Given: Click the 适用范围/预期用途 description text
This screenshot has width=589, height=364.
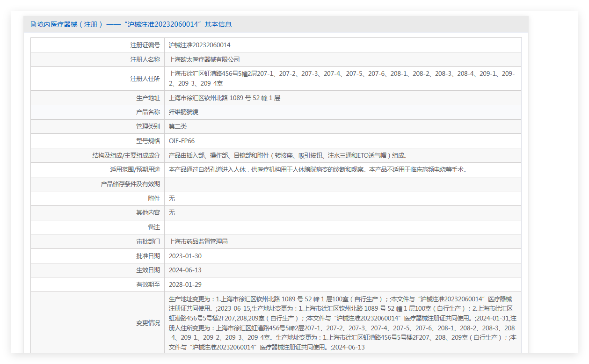Looking at the screenshot, I should pyautogui.click(x=317, y=170).
